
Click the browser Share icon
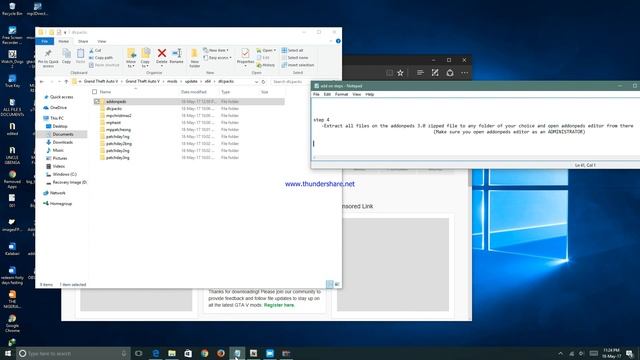pyautogui.click(x=450, y=73)
